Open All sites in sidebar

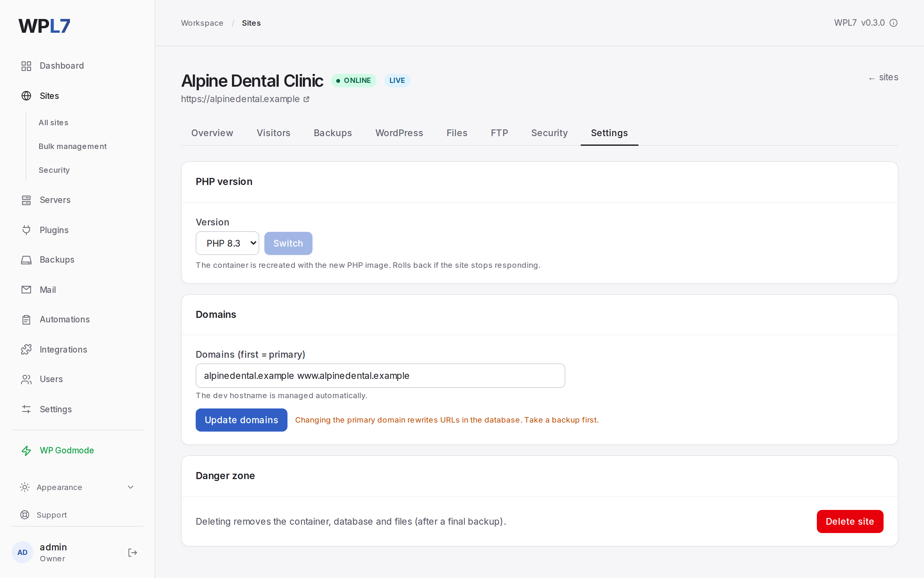[x=54, y=123]
